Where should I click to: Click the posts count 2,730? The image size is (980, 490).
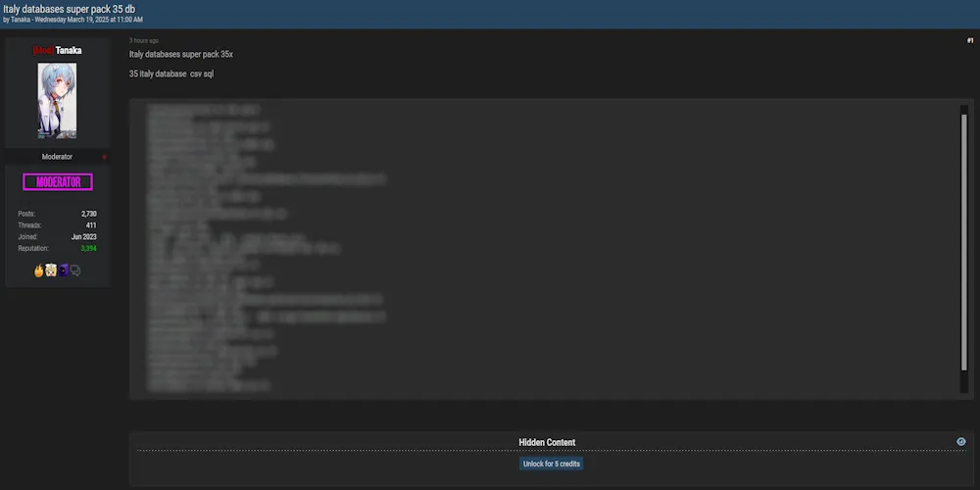pos(88,214)
